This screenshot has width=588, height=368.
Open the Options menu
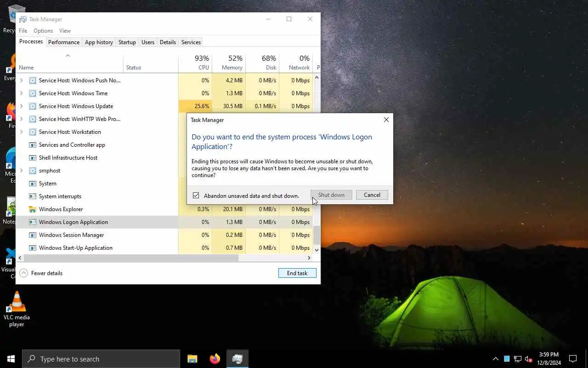tap(43, 31)
